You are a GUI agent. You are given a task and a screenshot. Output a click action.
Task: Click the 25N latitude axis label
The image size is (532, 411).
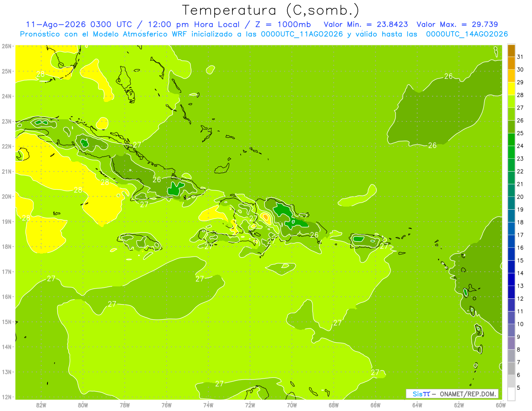7,71
